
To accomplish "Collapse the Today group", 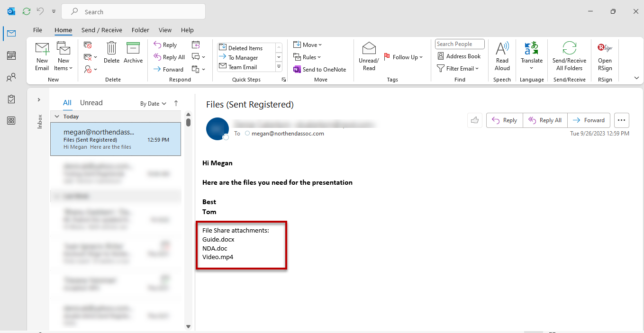I will (57, 117).
